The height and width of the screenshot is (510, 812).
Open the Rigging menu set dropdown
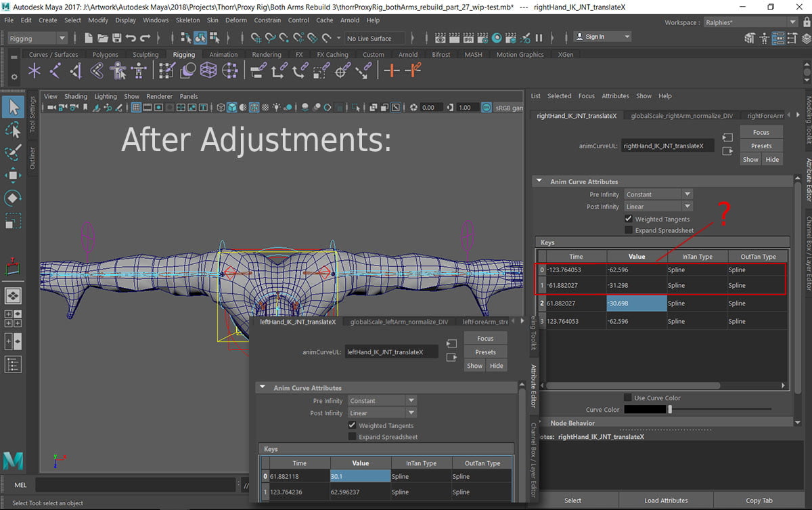point(37,39)
